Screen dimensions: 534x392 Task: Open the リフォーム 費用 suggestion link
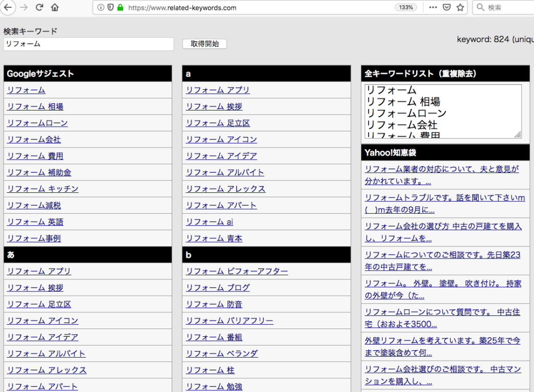pyautogui.click(x=35, y=156)
